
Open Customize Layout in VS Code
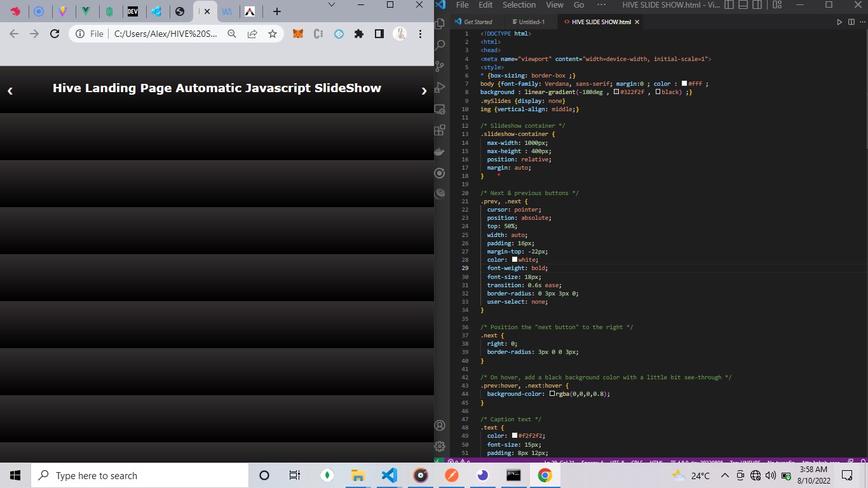coord(778,4)
